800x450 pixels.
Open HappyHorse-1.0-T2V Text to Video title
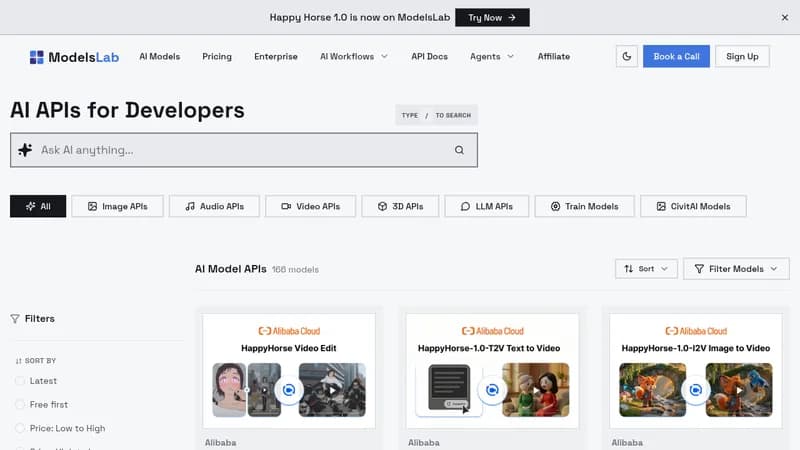click(x=489, y=348)
